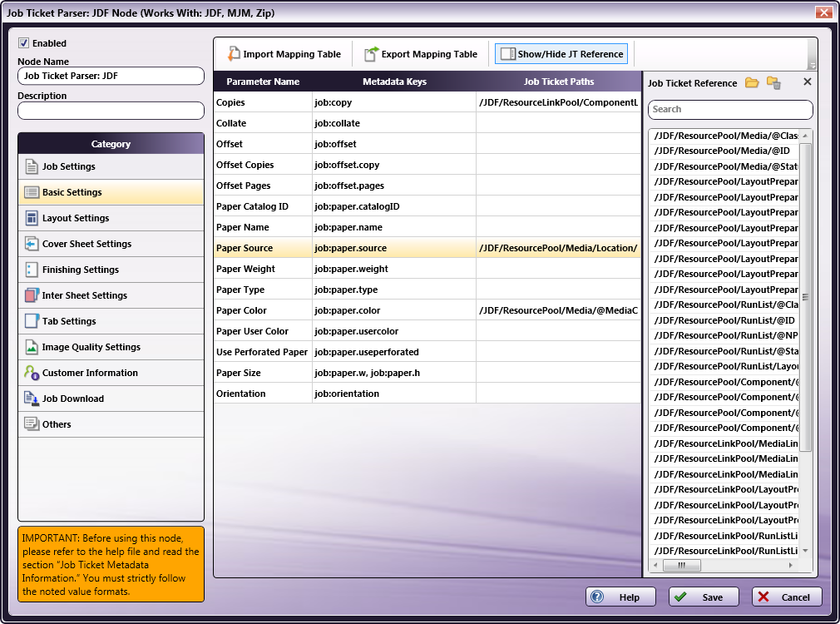Image resolution: width=840 pixels, height=624 pixels.
Task: Click job:paper.w, job:paper.h metadata key
Action: pos(367,373)
